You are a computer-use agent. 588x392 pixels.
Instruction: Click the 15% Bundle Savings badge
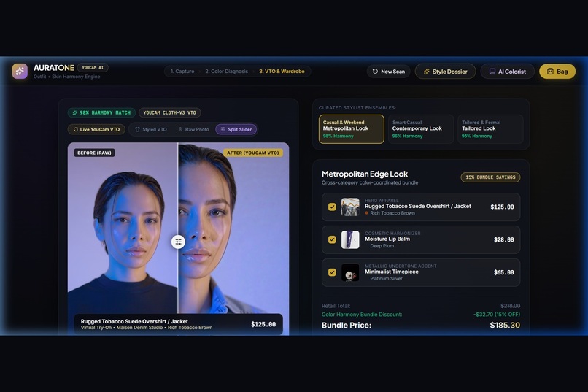[490, 177]
